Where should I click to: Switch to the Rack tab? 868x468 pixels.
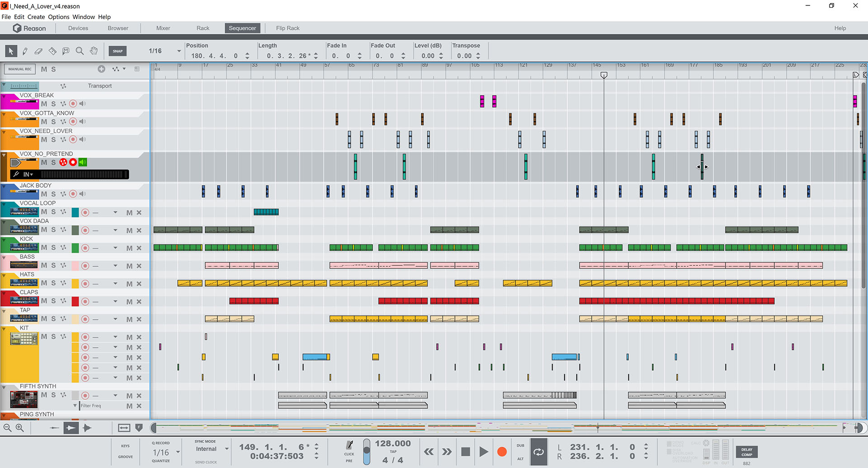[x=203, y=28]
